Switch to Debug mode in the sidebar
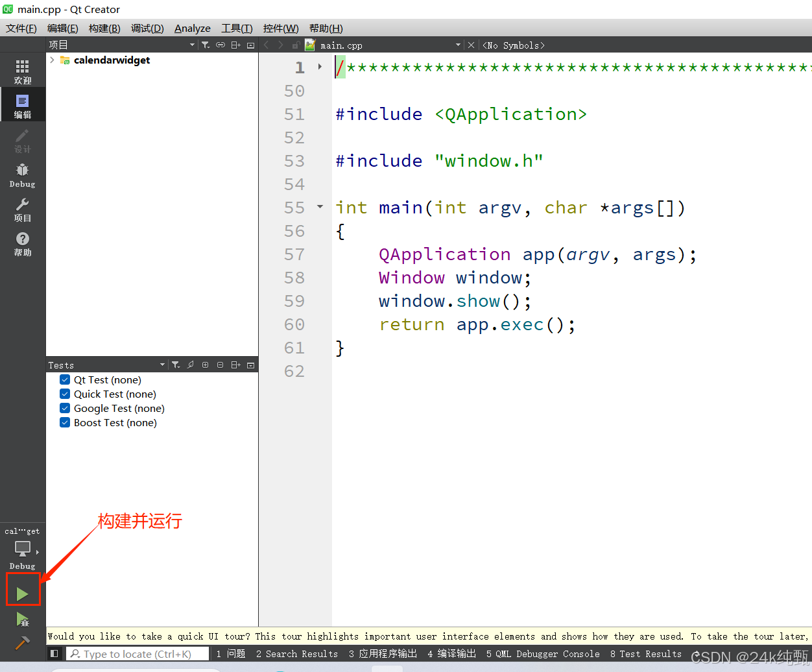This screenshot has width=812, height=672. [23, 174]
